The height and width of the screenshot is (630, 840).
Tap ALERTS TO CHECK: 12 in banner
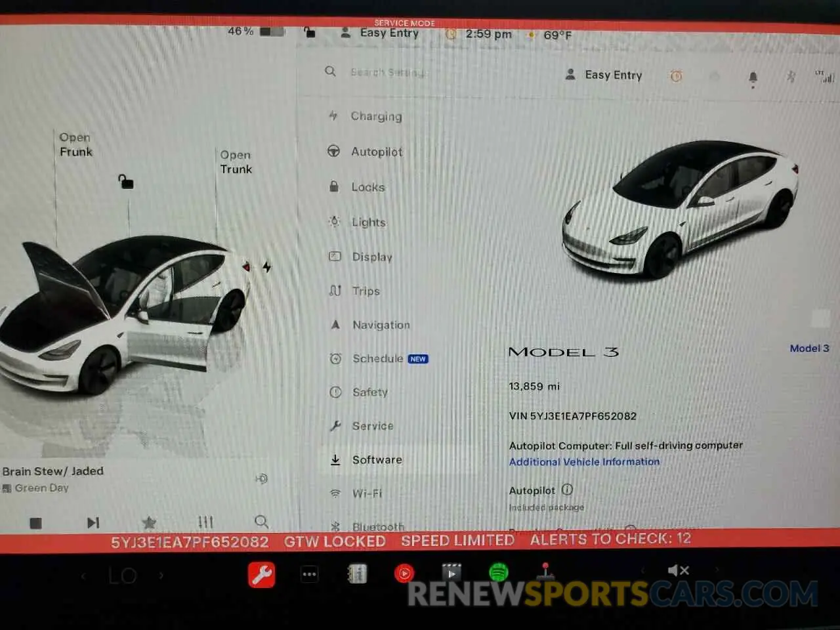click(610, 539)
